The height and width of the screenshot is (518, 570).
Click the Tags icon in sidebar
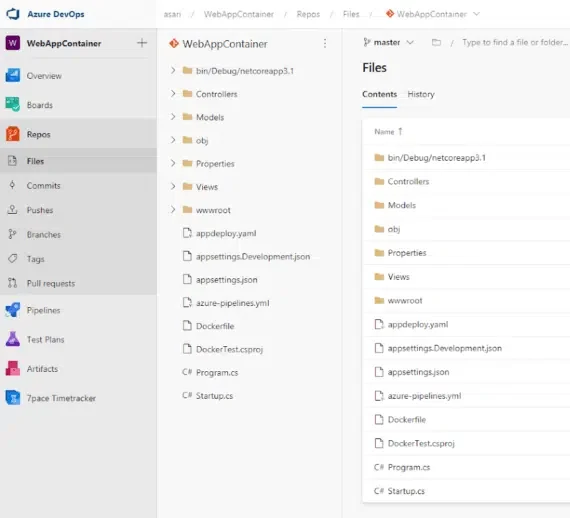tap(12, 259)
